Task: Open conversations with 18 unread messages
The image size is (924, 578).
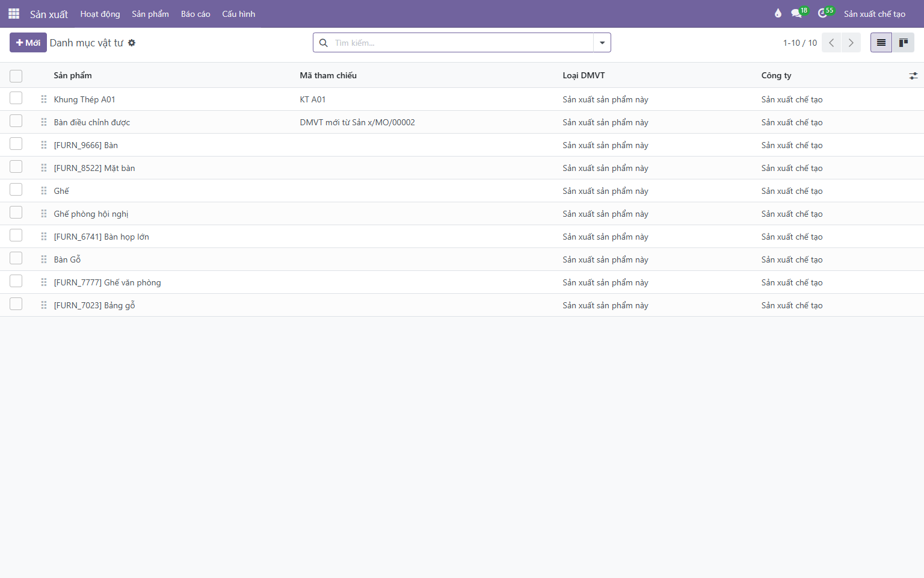Action: (x=799, y=13)
